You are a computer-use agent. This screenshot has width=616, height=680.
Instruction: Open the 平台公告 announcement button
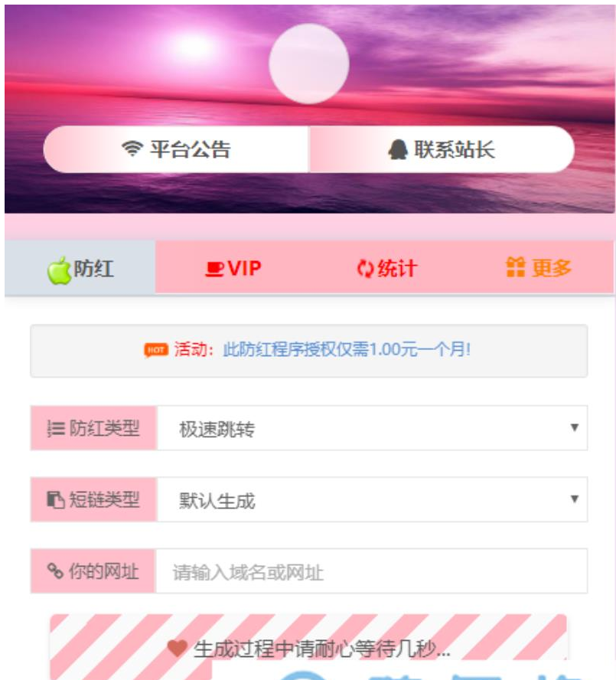pos(175,149)
